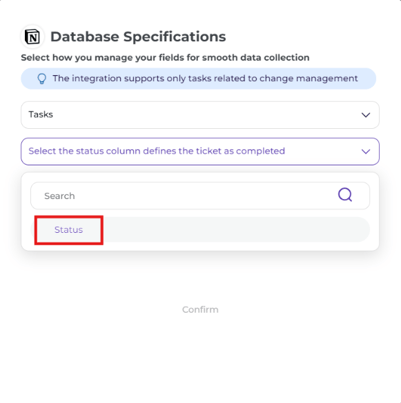
Task: Click the Confirm button
Action: tap(200, 310)
